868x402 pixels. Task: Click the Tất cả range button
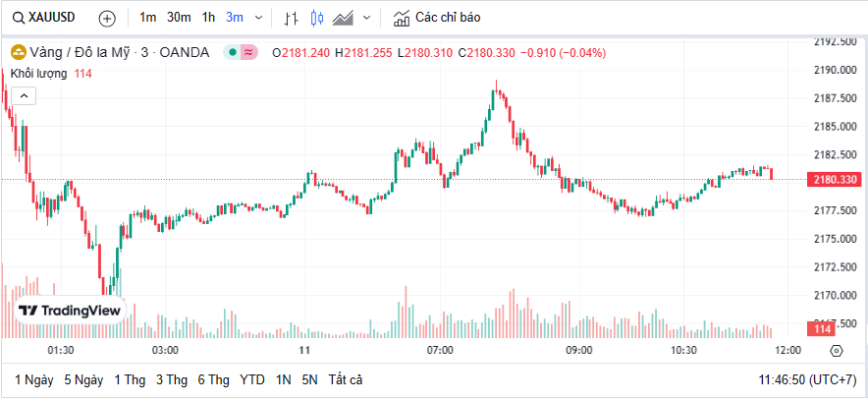[346, 379]
